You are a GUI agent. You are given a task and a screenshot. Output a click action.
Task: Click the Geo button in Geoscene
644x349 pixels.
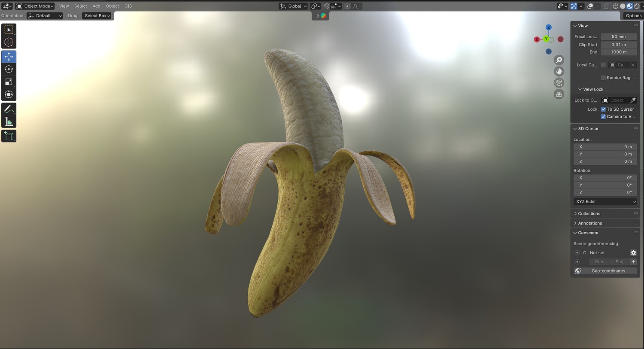pyautogui.click(x=599, y=262)
